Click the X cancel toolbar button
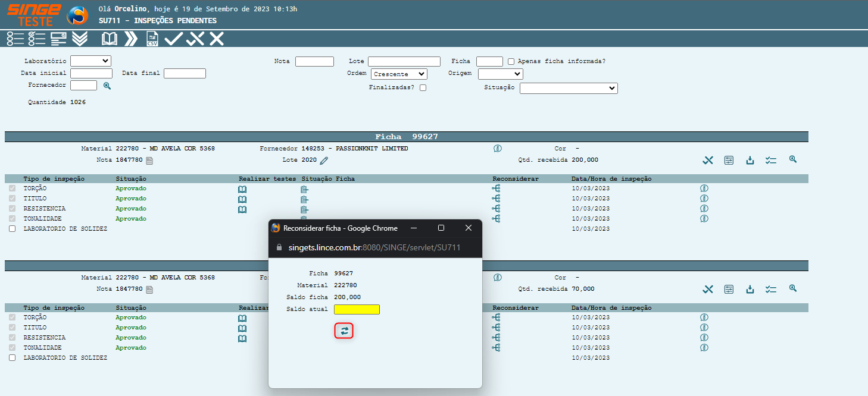 (217, 39)
